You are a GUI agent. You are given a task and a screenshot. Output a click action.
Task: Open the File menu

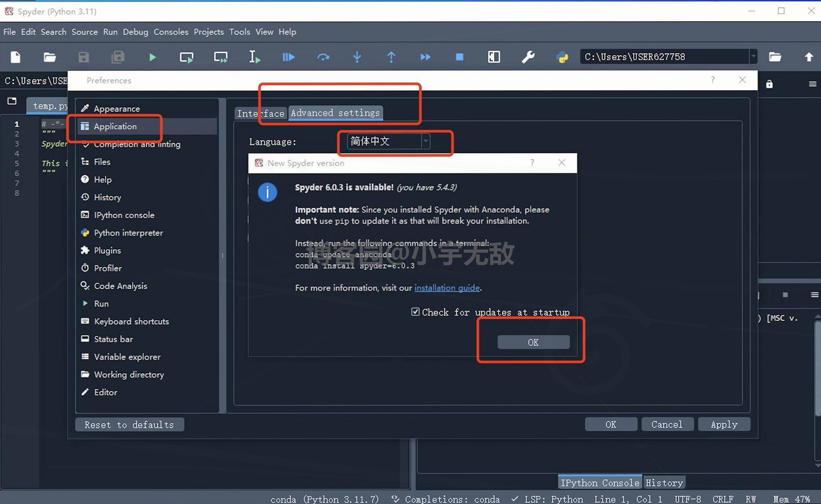pos(9,32)
